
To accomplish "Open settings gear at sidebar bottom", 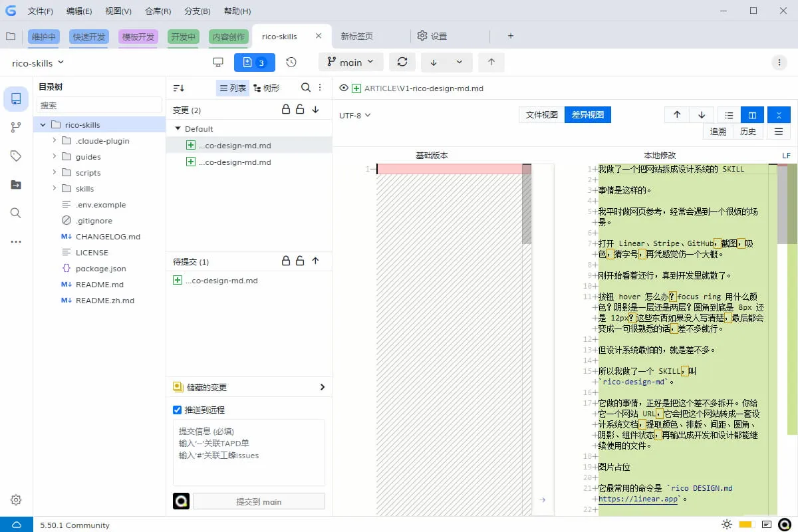I will click(x=16, y=500).
